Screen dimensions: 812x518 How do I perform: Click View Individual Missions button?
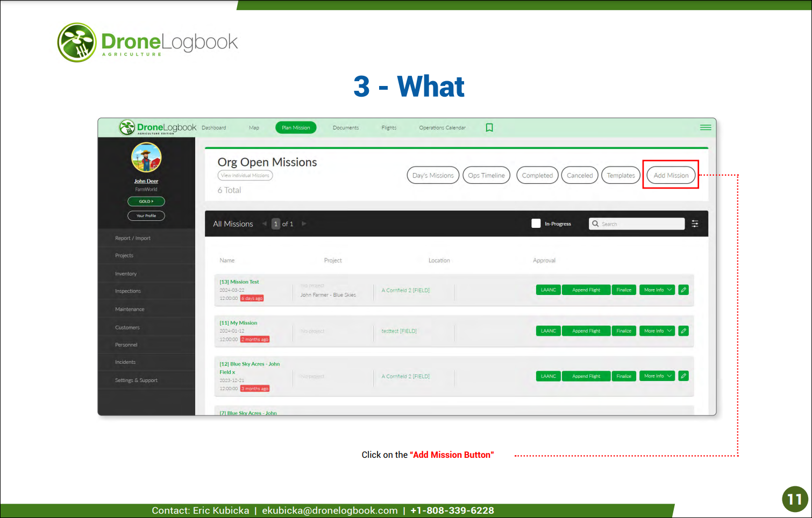click(x=245, y=175)
